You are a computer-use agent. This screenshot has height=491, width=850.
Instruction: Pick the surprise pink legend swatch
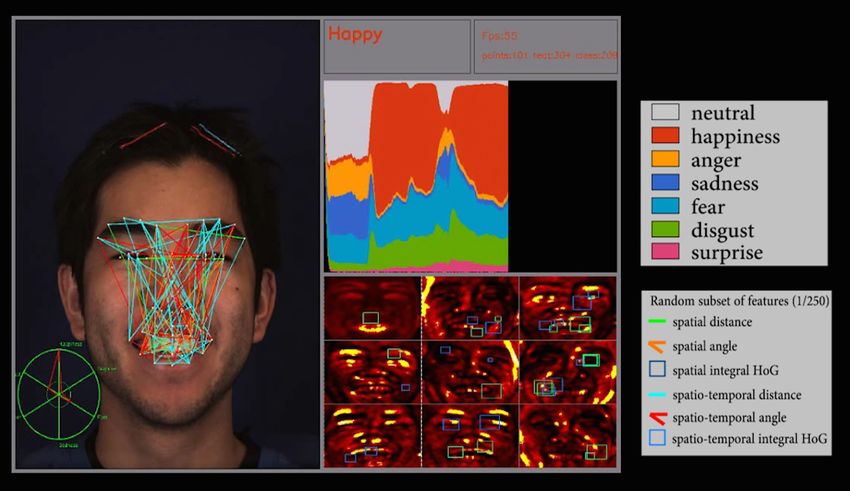[x=665, y=252]
